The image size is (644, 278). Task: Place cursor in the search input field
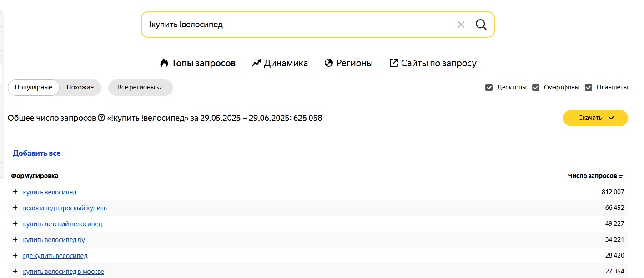pyautogui.click(x=273, y=25)
